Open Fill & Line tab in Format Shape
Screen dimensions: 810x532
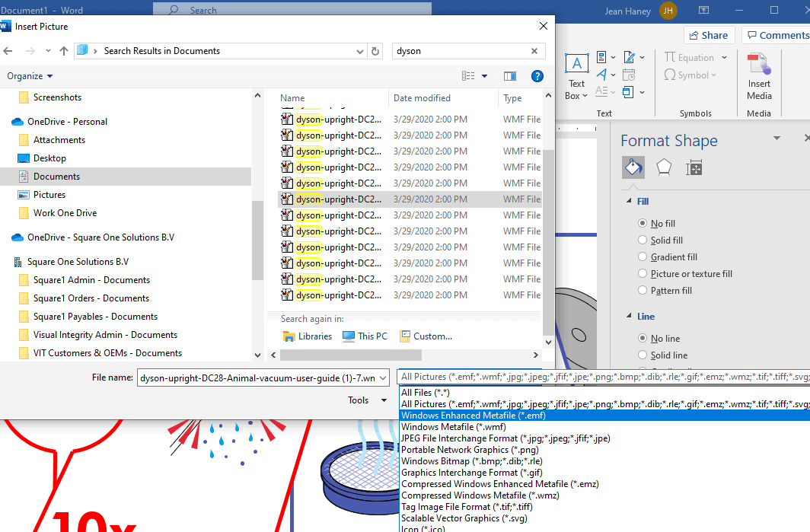tap(633, 167)
